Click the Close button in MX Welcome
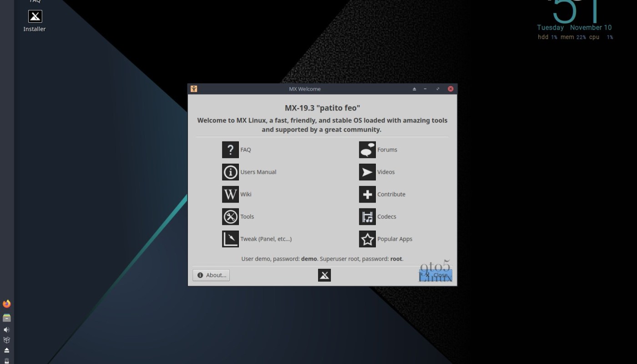Viewport: 637px width, 364px height. coord(435,275)
